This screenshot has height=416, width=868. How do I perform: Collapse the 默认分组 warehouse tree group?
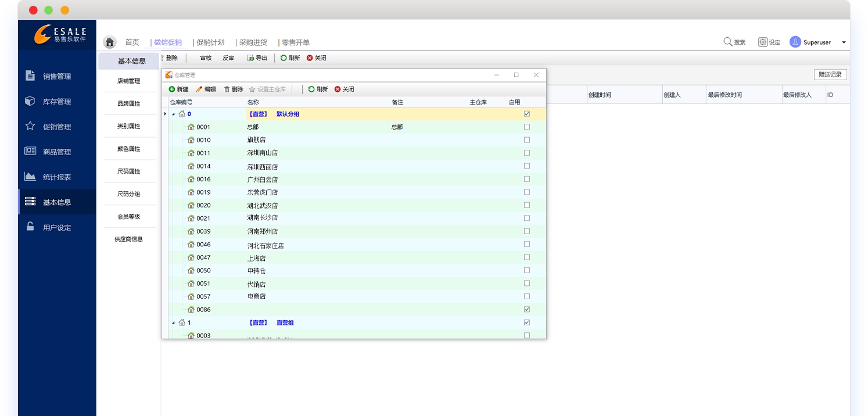[x=173, y=114]
